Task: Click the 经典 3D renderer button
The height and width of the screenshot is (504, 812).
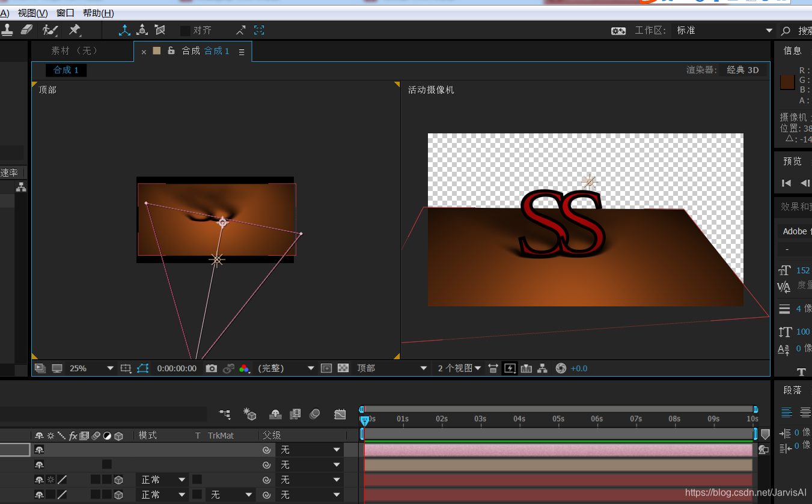Action: pyautogui.click(x=743, y=70)
